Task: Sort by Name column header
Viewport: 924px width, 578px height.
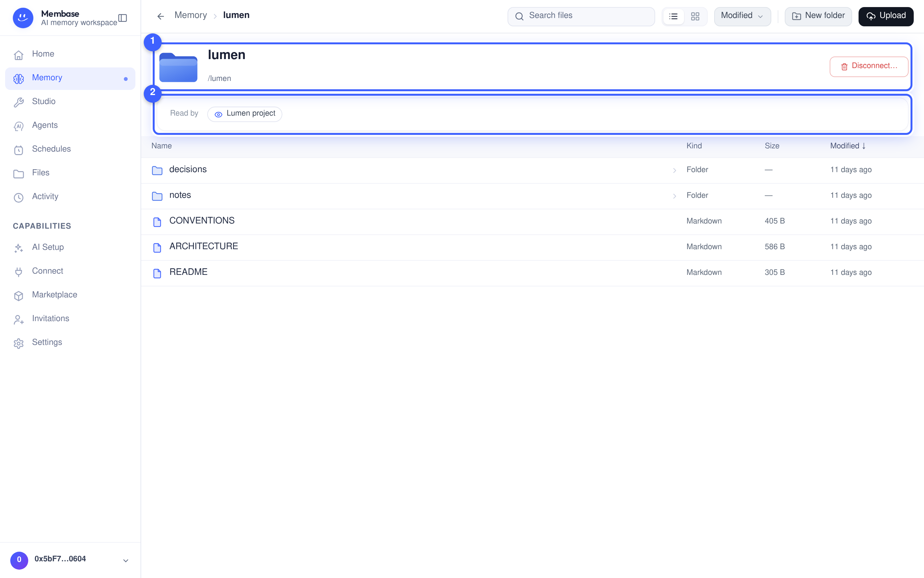Action: (161, 146)
